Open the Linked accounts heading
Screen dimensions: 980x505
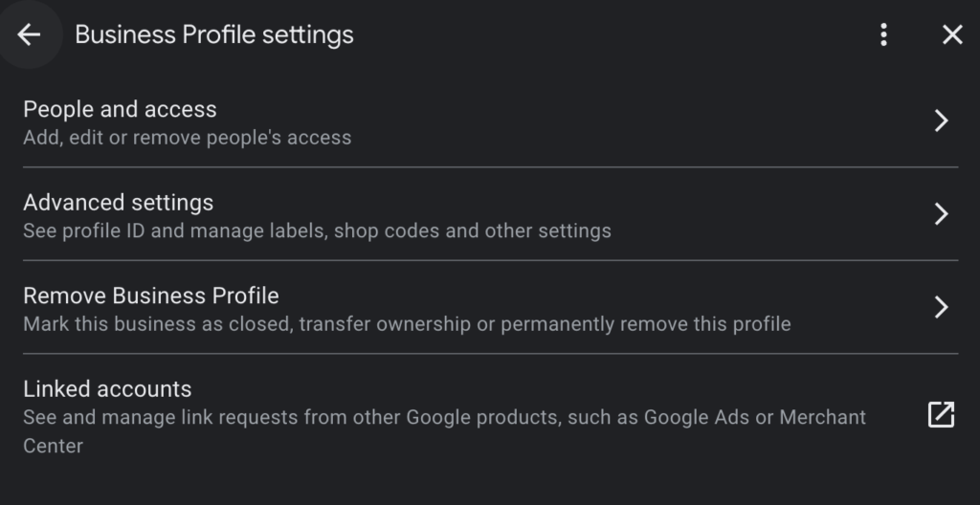pyautogui.click(x=107, y=388)
